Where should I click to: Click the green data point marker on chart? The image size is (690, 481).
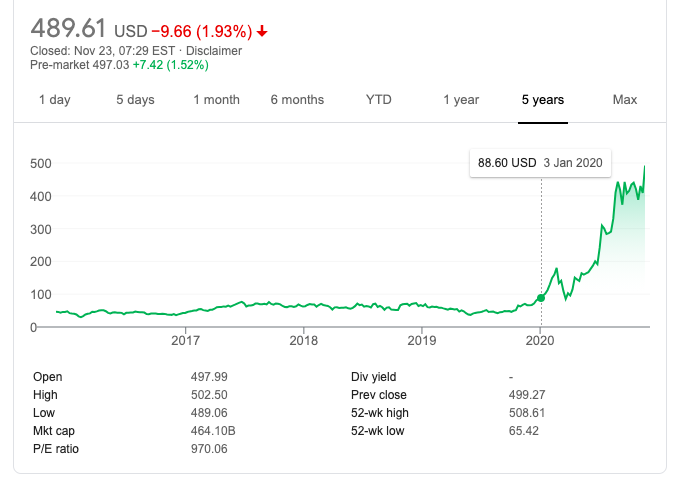click(x=541, y=298)
